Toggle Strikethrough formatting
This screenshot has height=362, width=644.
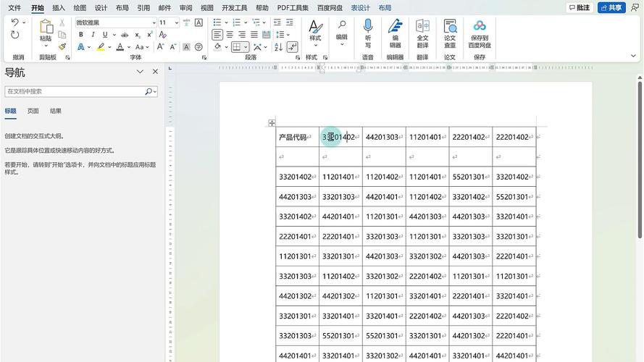125,35
